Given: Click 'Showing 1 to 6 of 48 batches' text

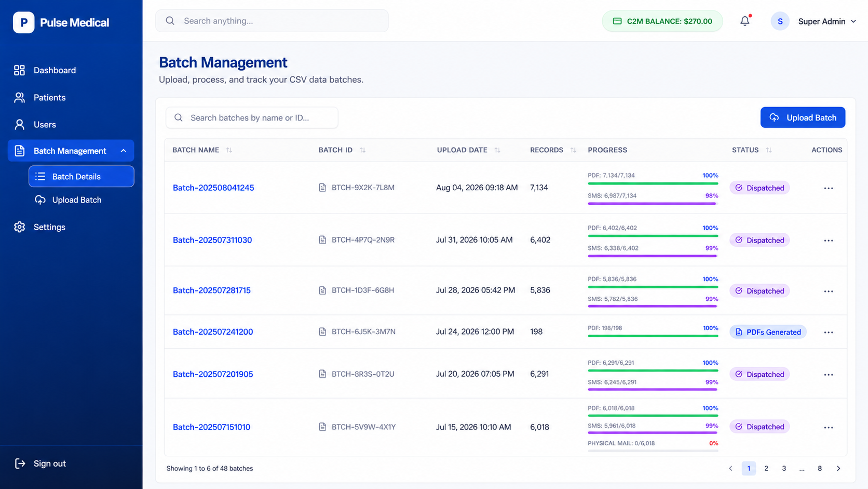Looking at the screenshot, I should (210, 468).
